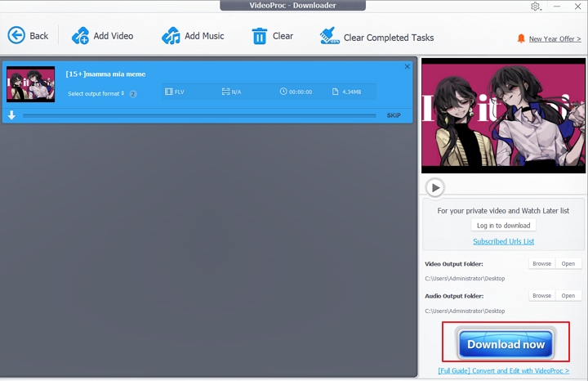Click the Clear Completed Tasks broom icon
The width and height of the screenshot is (588, 381).
click(329, 36)
